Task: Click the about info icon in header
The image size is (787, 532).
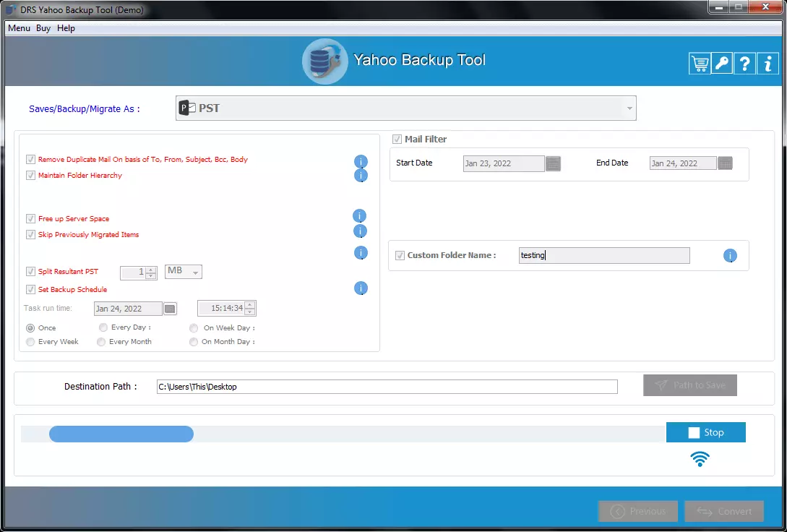Action: click(x=767, y=64)
